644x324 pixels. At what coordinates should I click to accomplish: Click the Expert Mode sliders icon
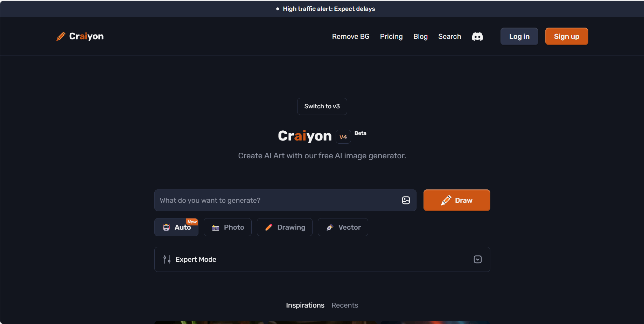point(167,259)
